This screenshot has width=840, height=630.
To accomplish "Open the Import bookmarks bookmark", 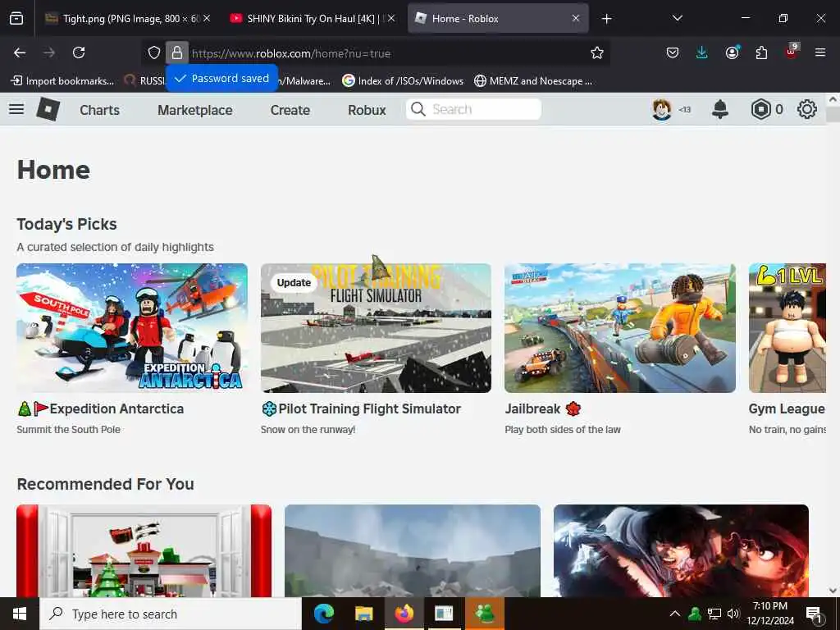I will pos(62,81).
